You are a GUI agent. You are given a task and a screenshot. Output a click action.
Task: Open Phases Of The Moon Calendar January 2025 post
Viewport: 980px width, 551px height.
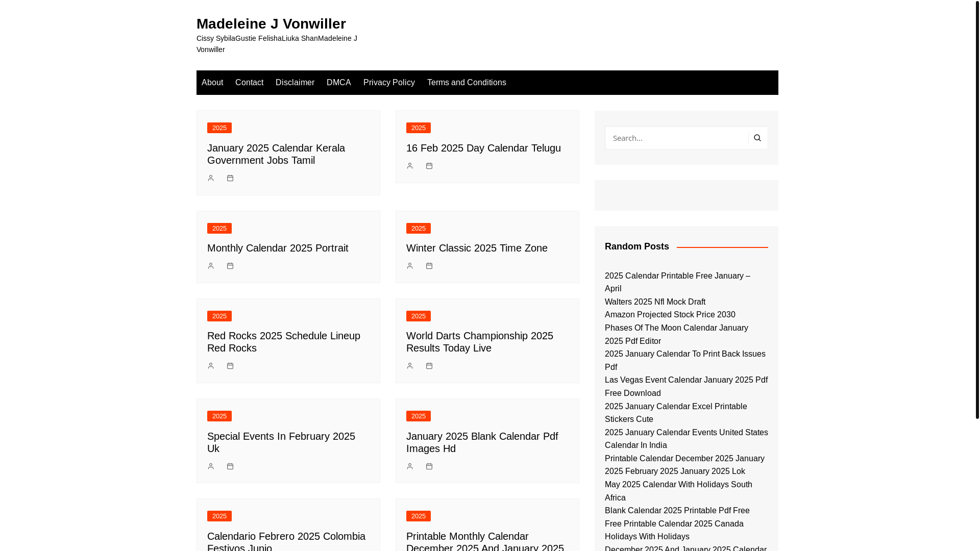[x=676, y=335]
